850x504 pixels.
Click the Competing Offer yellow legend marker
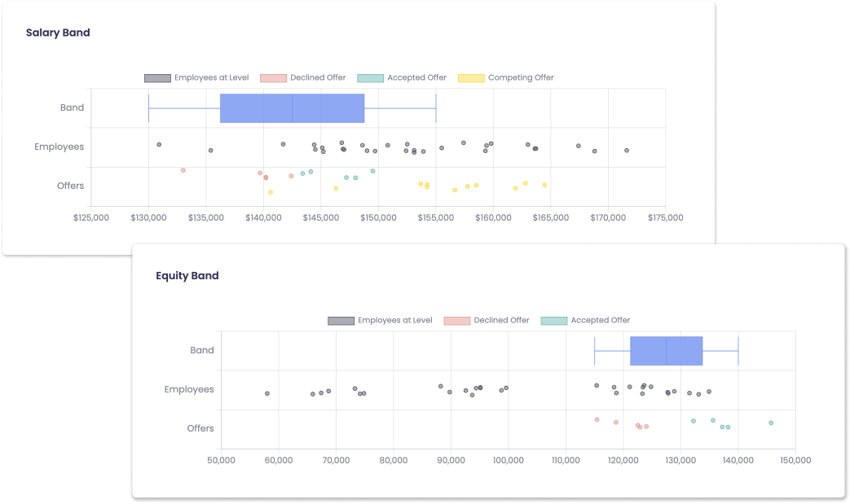(x=471, y=77)
